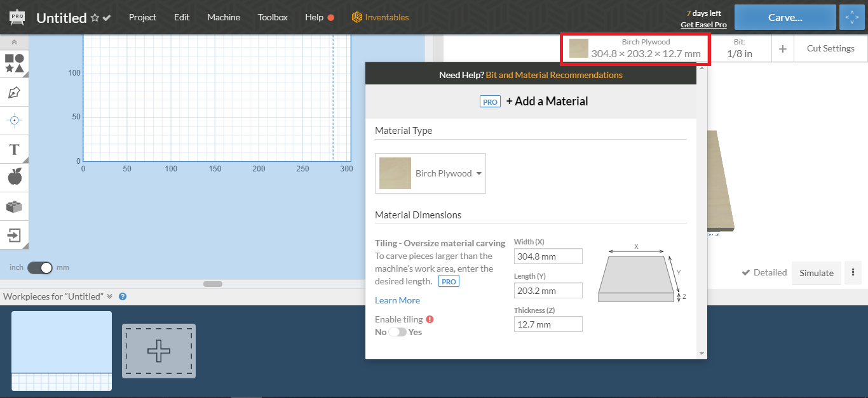
Task: Open the Help menu
Action: pyautogui.click(x=314, y=17)
